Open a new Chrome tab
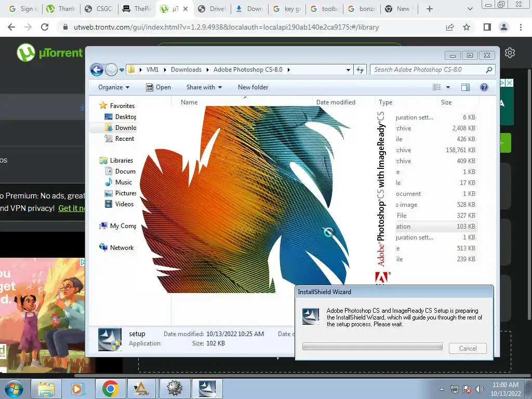Viewport: 532px width, 399px height. (430, 9)
